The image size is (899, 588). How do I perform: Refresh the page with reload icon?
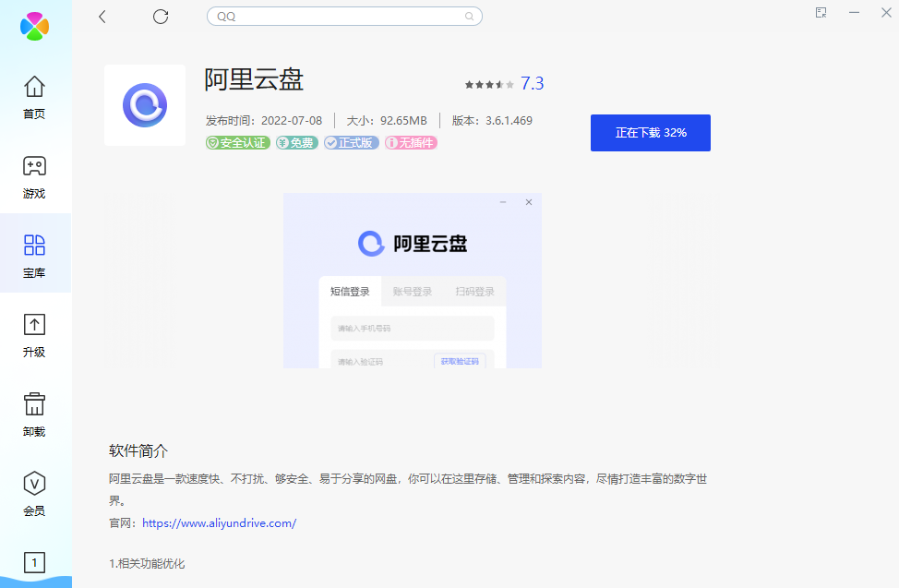point(161,17)
